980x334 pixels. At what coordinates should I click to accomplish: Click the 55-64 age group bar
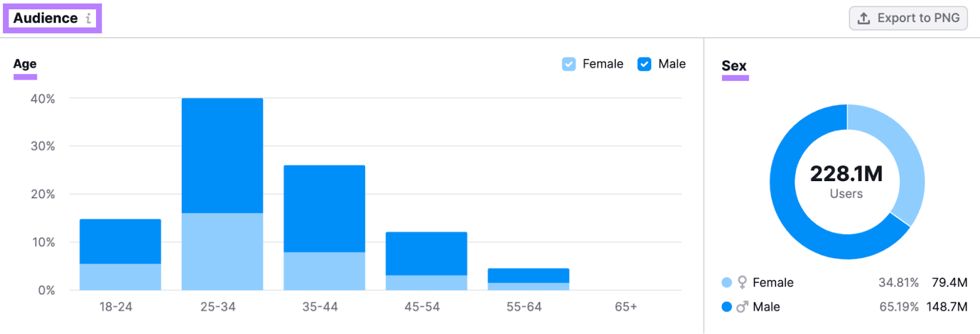(x=528, y=279)
